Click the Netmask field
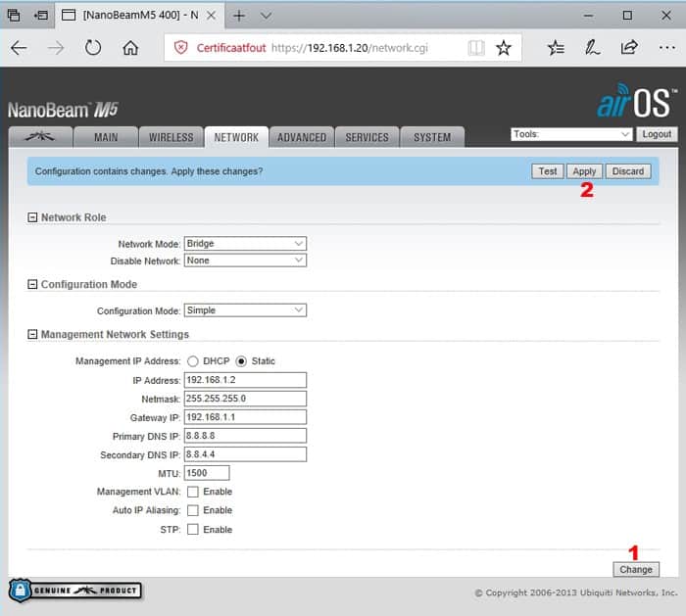Viewport: 686px width, 616px height. point(245,399)
